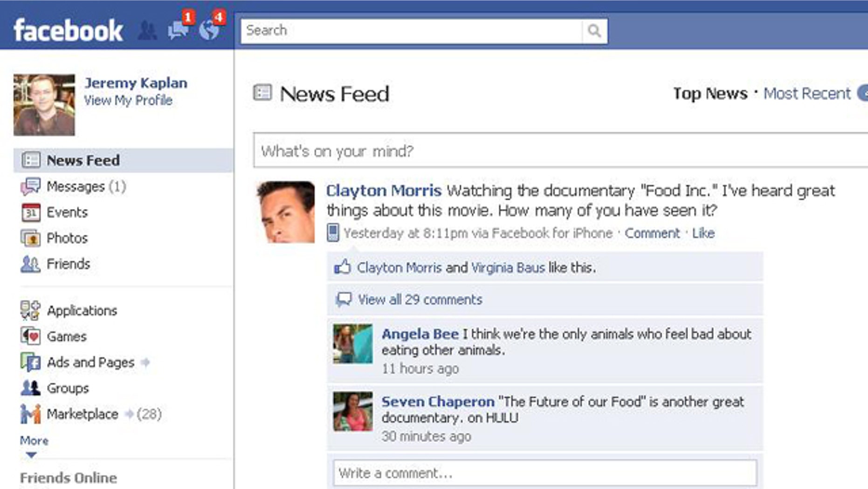Viewport: 868px width, 489px height.
Task: Open Clayton Morris post author link
Action: click(x=384, y=190)
